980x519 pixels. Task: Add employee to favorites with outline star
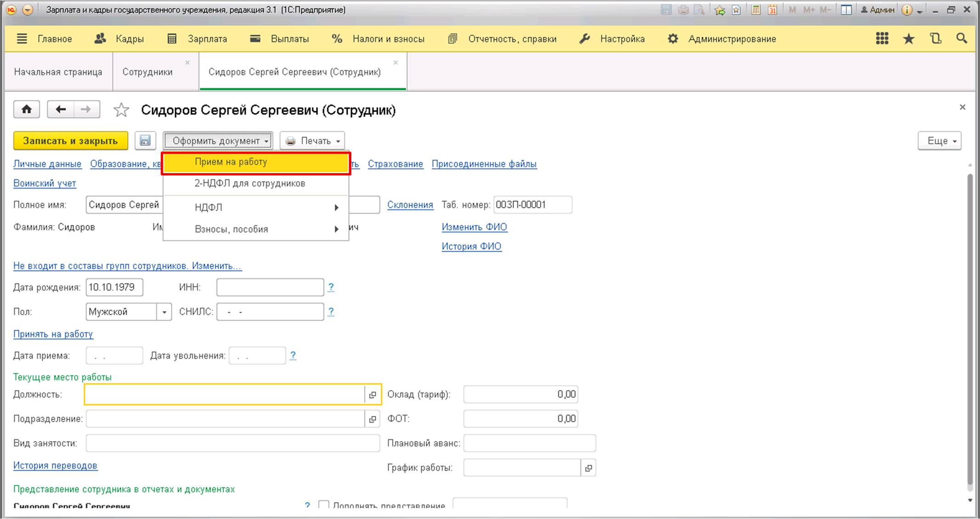(121, 110)
